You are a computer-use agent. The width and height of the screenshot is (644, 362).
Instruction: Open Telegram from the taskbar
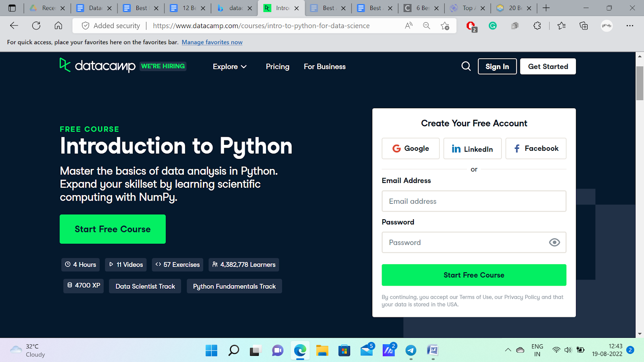(x=411, y=350)
